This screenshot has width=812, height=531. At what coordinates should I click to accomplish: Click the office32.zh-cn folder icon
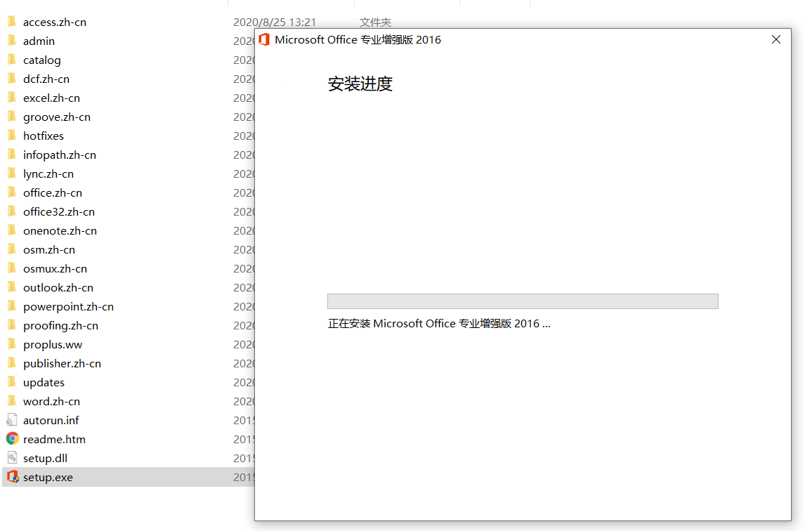(12, 211)
